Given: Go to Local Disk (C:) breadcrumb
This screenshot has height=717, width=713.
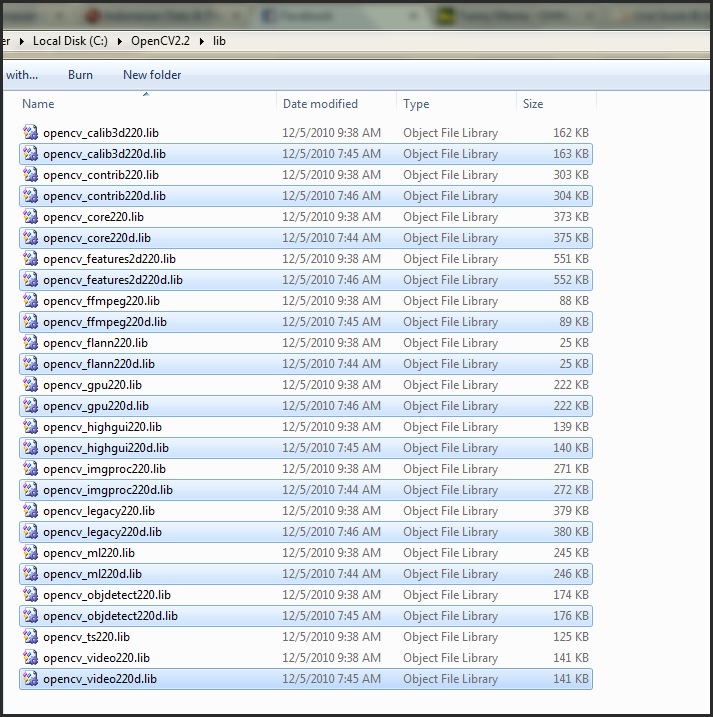Looking at the screenshot, I should 70,41.
